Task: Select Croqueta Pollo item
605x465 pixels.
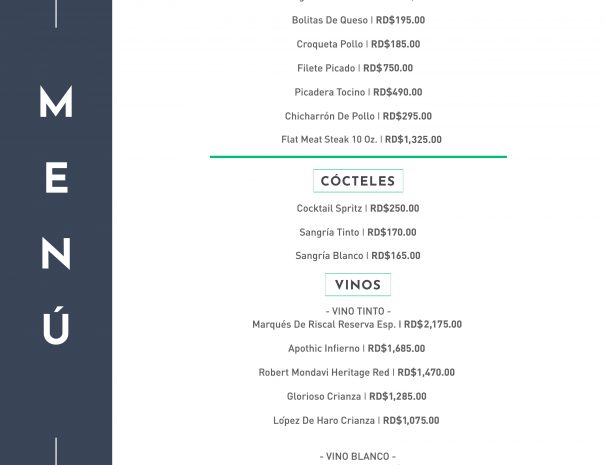Action: point(358,44)
